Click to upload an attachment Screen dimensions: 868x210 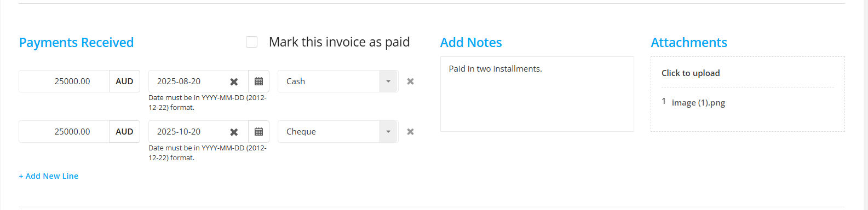(691, 73)
